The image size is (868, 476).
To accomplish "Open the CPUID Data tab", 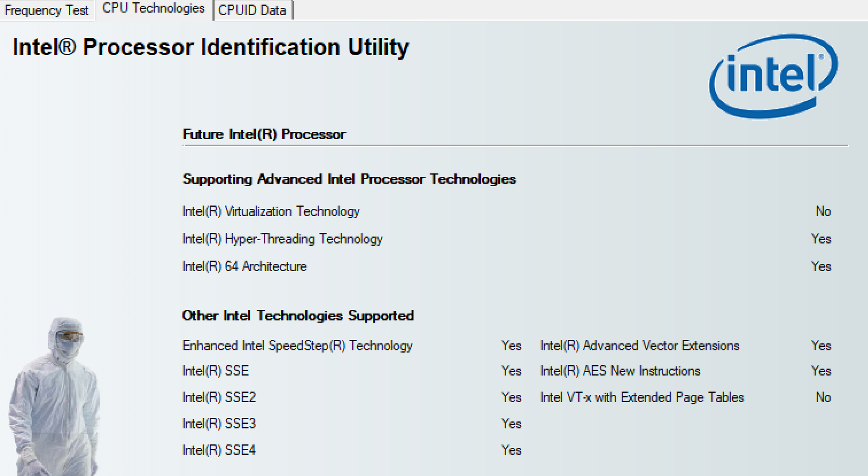I will click(x=252, y=10).
